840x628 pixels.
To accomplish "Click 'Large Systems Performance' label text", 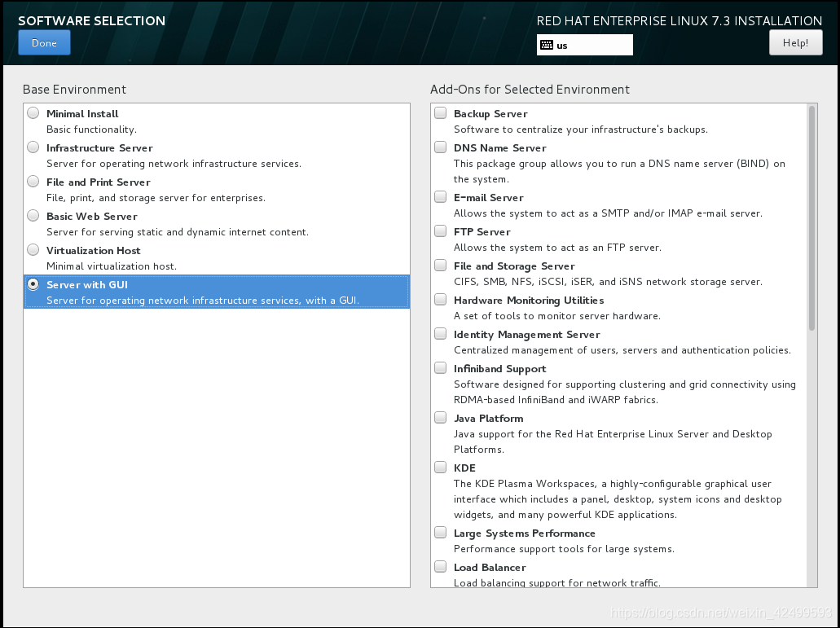I will click(525, 534).
